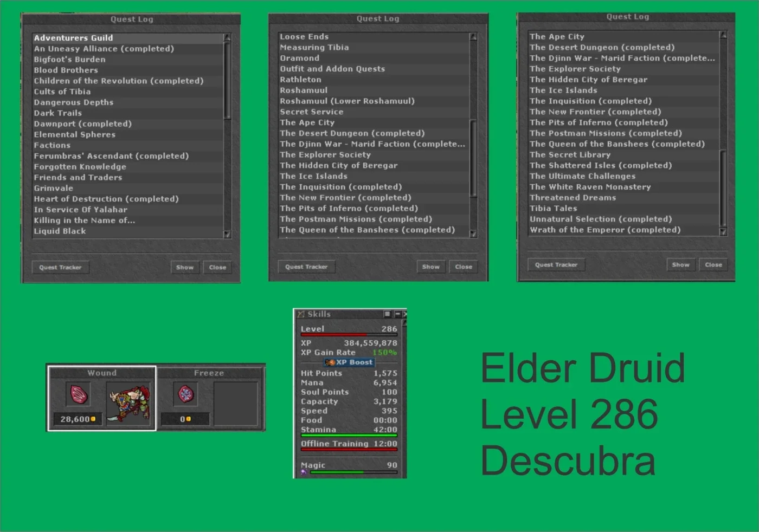Click the 150% XP Gain Rate value
Screen dimensions: 759x532
coord(384,353)
